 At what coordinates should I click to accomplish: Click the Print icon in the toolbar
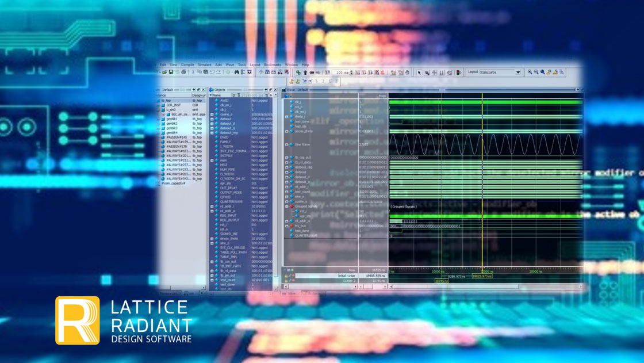pos(183,72)
